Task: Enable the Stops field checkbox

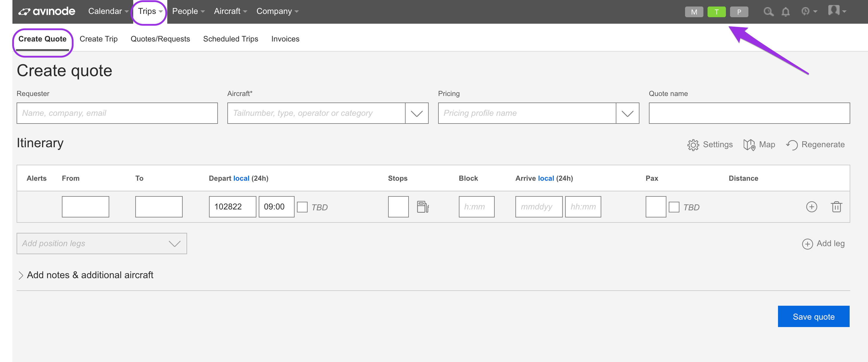Action: pos(398,206)
